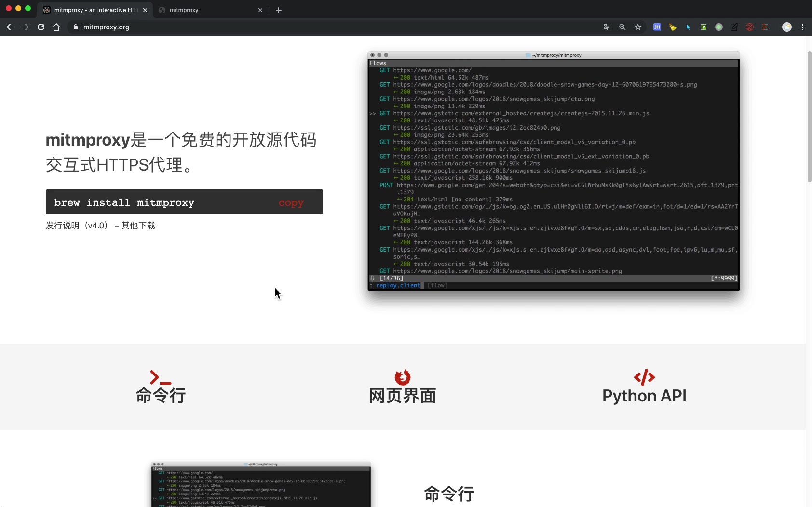812x507 pixels.
Task: Click the Python API code-brackets icon
Action: (644, 377)
